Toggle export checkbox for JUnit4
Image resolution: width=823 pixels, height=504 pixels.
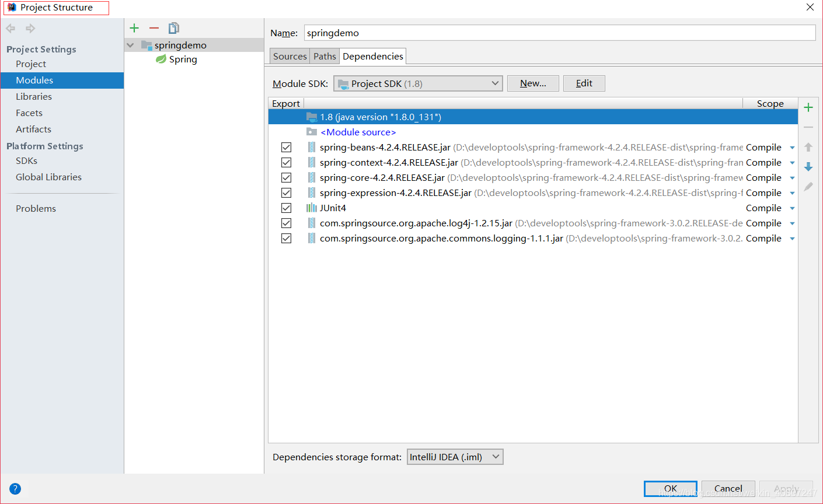tap(286, 208)
